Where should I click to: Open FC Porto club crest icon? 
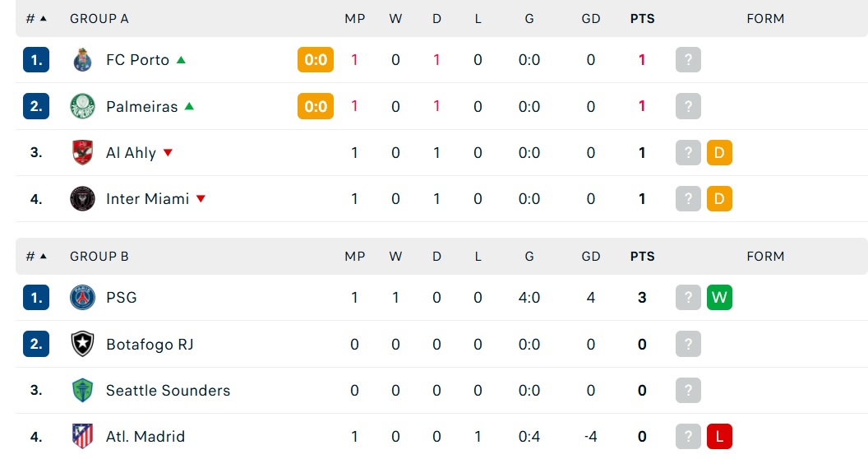click(x=82, y=60)
